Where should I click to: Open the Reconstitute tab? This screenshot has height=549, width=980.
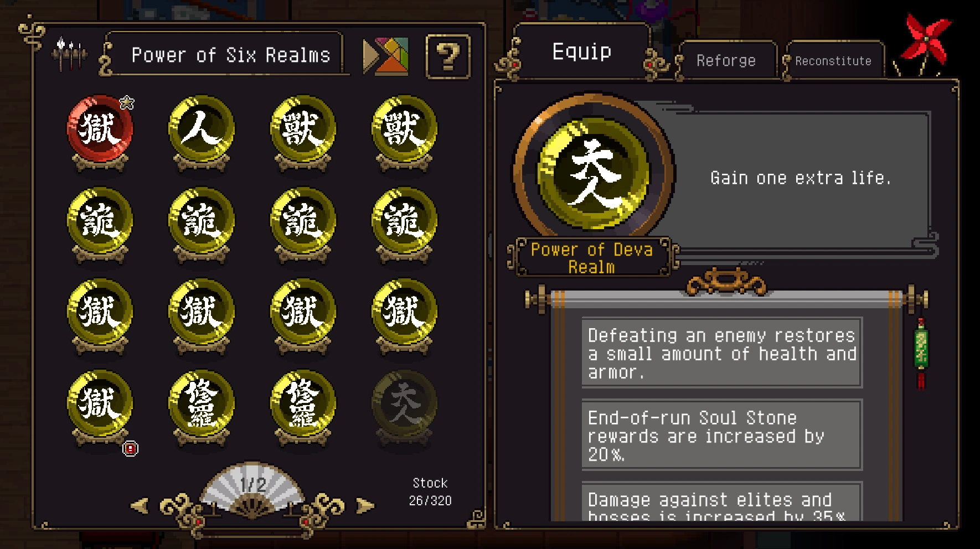pyautogui.click(x=833, y=60)
